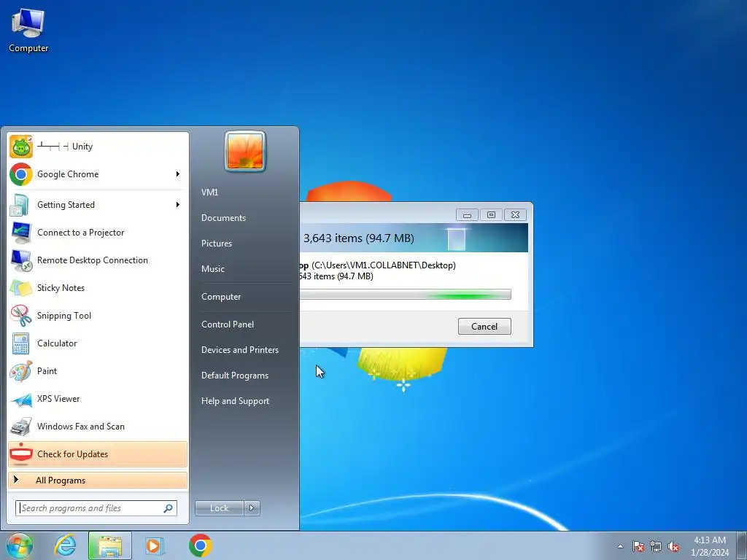Screen dimensions: 747x560
Task: Open Windows Media Player from taskbar
Action: click(x=155, y=545)
